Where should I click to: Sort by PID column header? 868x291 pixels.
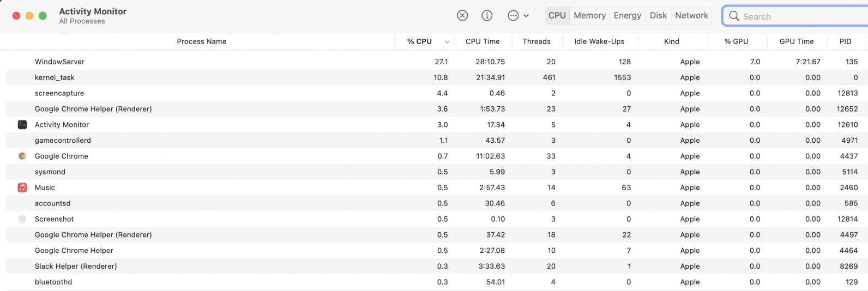point(845,41)
